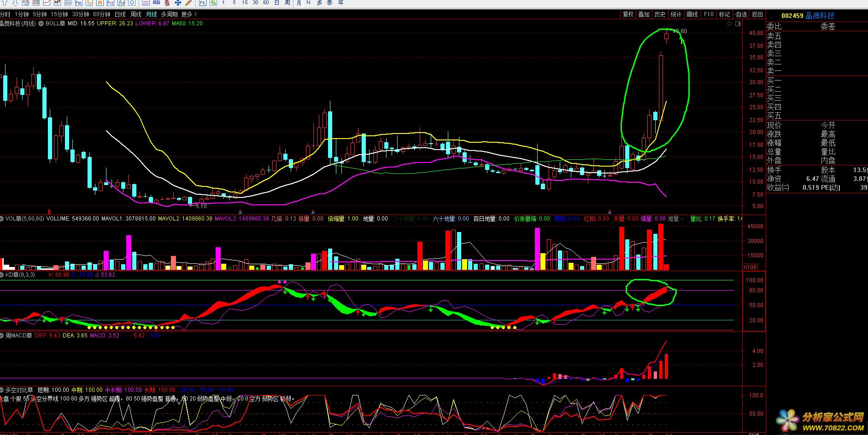This screenshot has width=868, height=435.
Task: Switch to 月线 tab
Action: (151, 14)
